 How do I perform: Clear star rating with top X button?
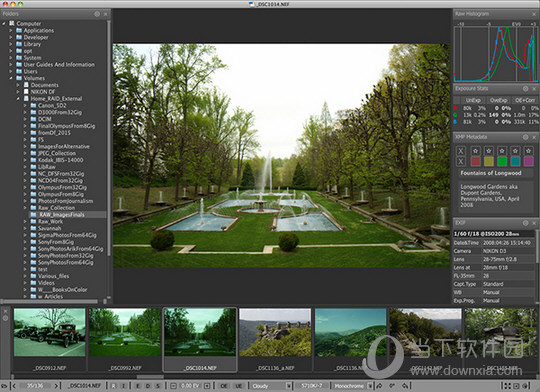[x=461, y=151]
